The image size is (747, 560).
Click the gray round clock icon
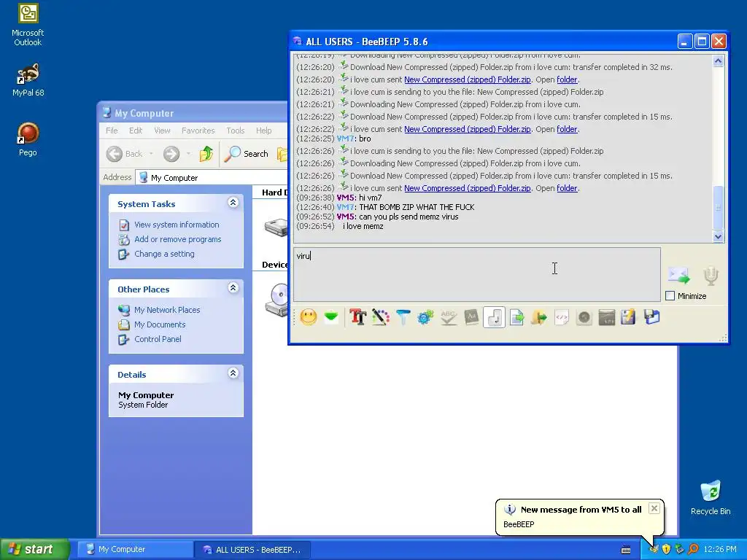coord(584,317)
